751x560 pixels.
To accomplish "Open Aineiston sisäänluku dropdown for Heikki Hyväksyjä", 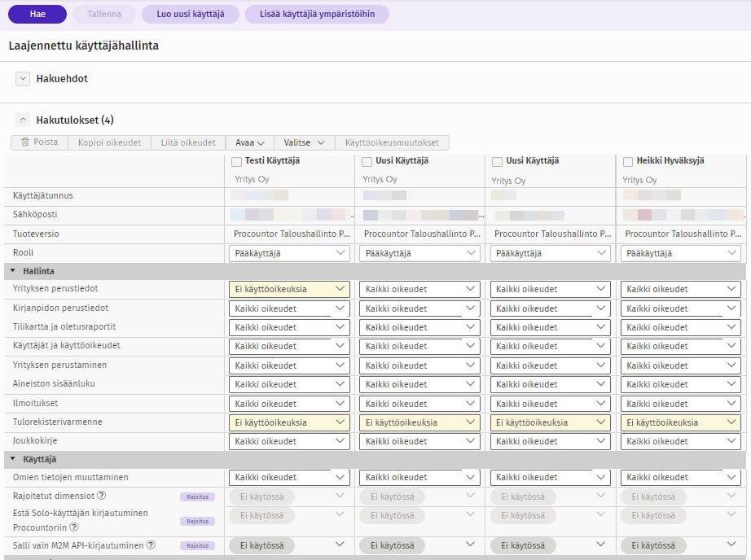I will point(681,384).
